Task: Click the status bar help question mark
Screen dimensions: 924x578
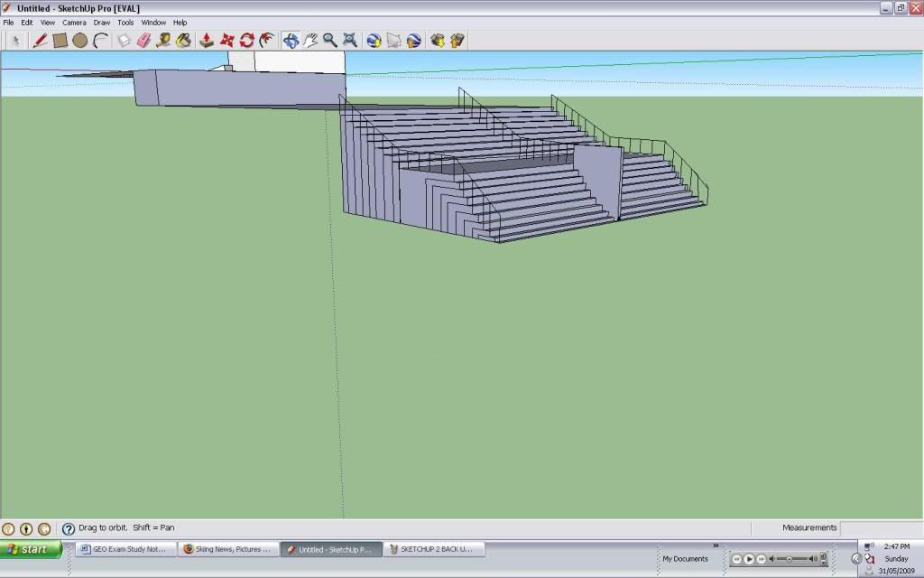Action: coord(69,527)
